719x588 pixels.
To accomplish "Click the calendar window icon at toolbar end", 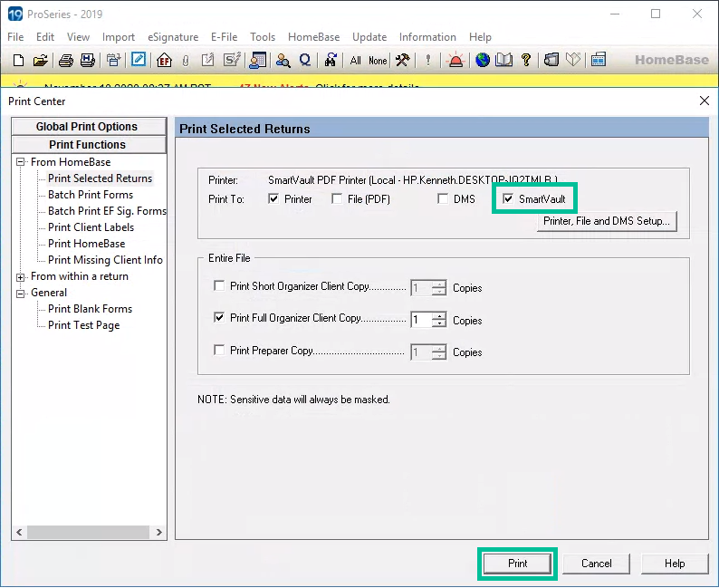I will [x=599, y=60].
